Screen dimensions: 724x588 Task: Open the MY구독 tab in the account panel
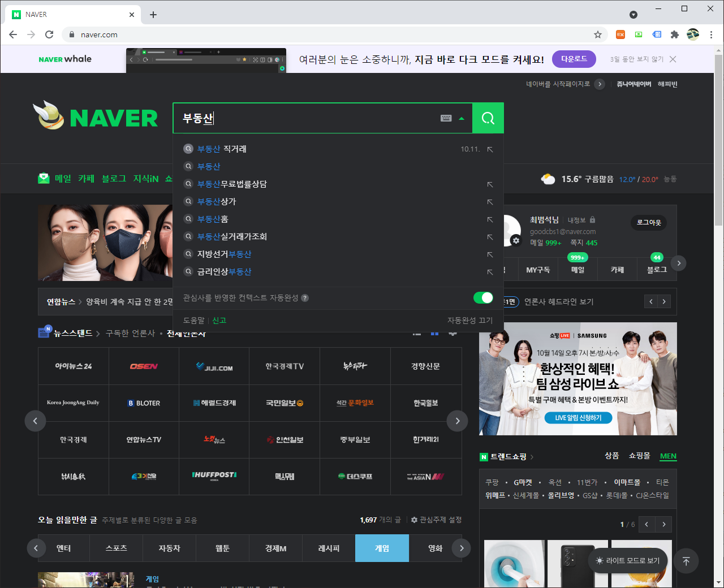point(538,270)
